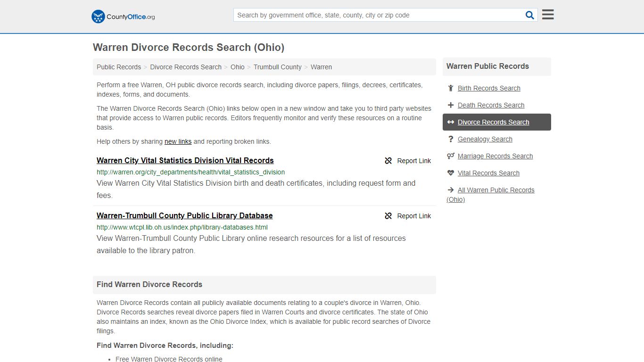Click the Warren Divorce Records Search (Ohio) heading
This screenshot has height=362, width=644.
tap(189, 48)
